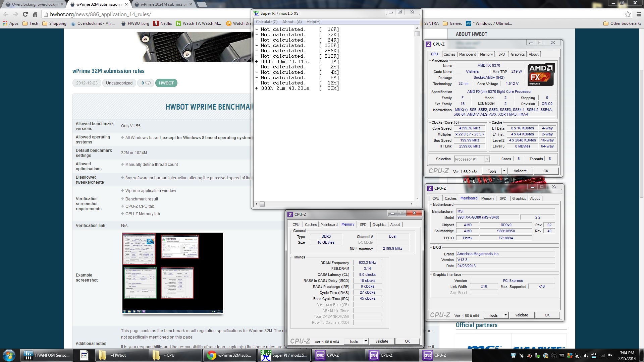Click Validate in CPU-Z CPU window

pyautogui.click(x=520, y=171)
